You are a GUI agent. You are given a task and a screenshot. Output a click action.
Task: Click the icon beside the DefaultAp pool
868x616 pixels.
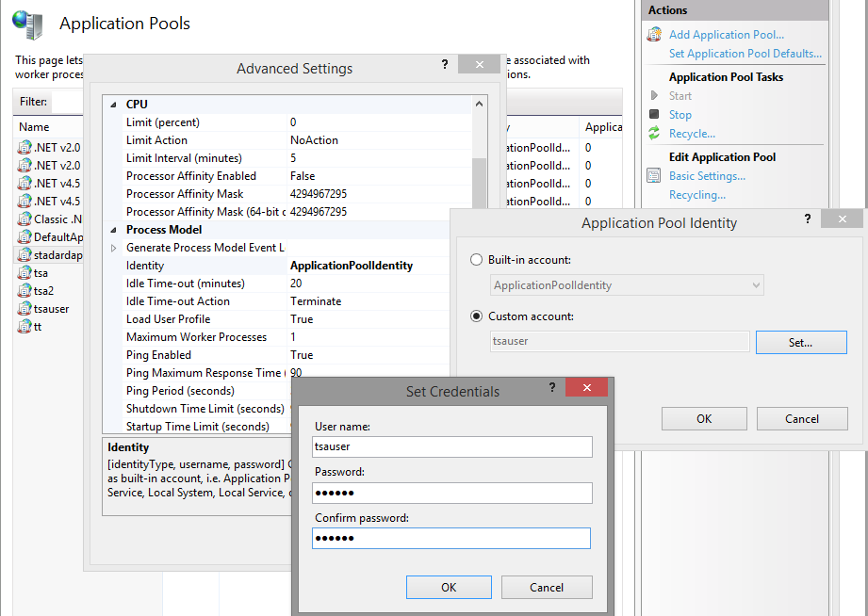tap(25, 236)
